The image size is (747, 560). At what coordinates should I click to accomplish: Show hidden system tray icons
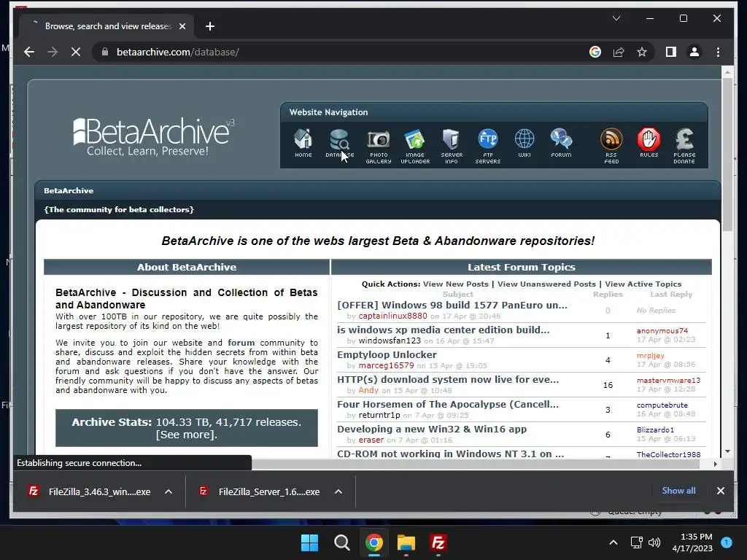[x=613, y=542]
